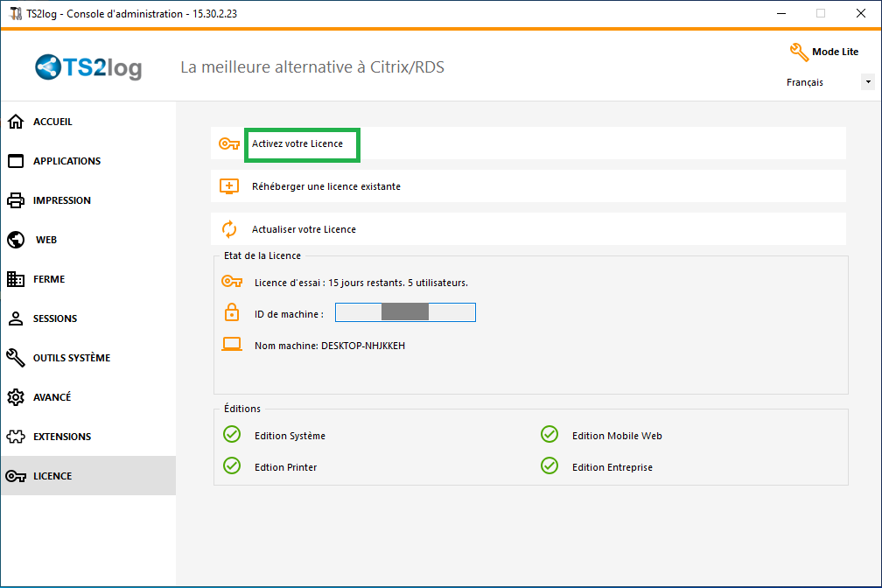Click the padlock icon next to ID de machine
The image size is (882, 588).
coord(232,312)
